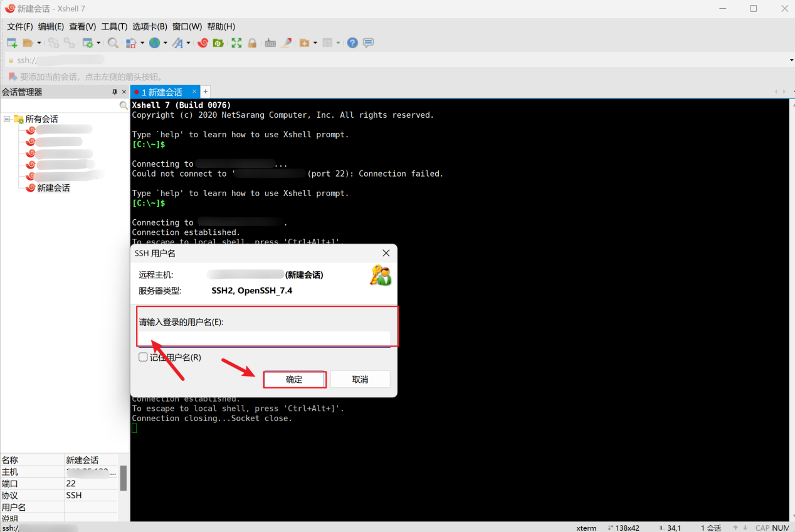Click the Xshell 7 (Build 0076) terminal line
The width and height of the screenshot is (795, 532).
pos(181,105)
